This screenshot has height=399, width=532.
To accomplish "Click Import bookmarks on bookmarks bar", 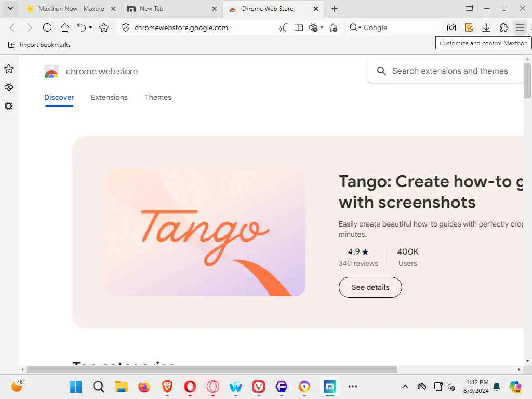I will pyautogui.click(x=39, y=45).
